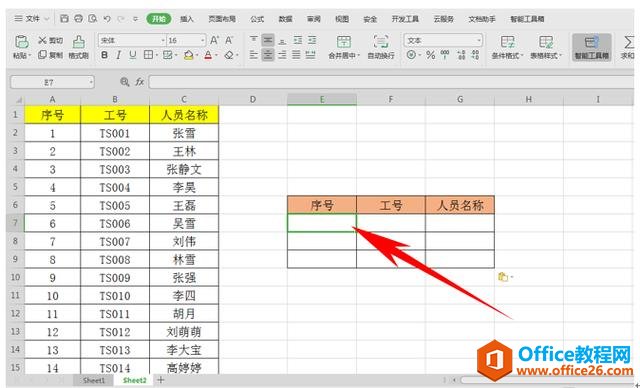Image resolution: width=640 pixels, height=388 pixels.
Task: Click Merge and Center (合并居中)
Action: 344,47
